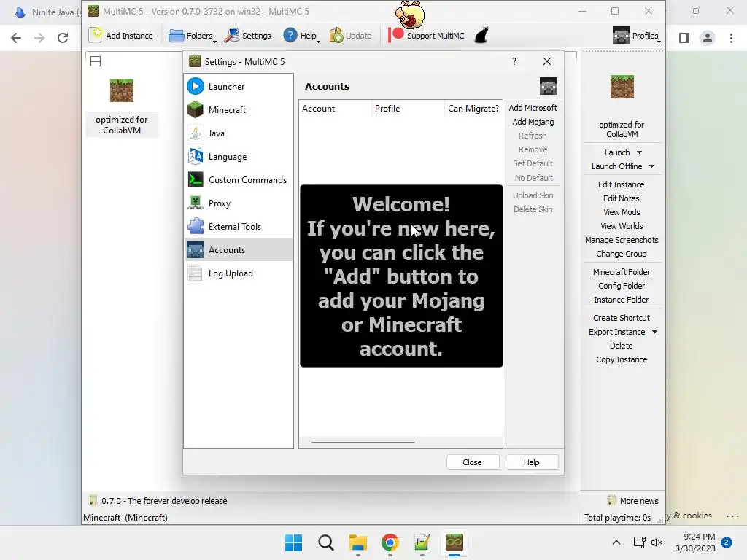Expand the Export Instance dropdown arrow
Viewport: 747px width, 560px height.
[x=654, y=332]
